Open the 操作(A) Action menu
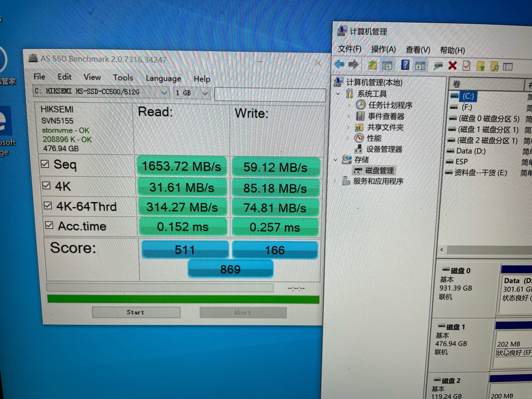532x399 pixels. 383,49
